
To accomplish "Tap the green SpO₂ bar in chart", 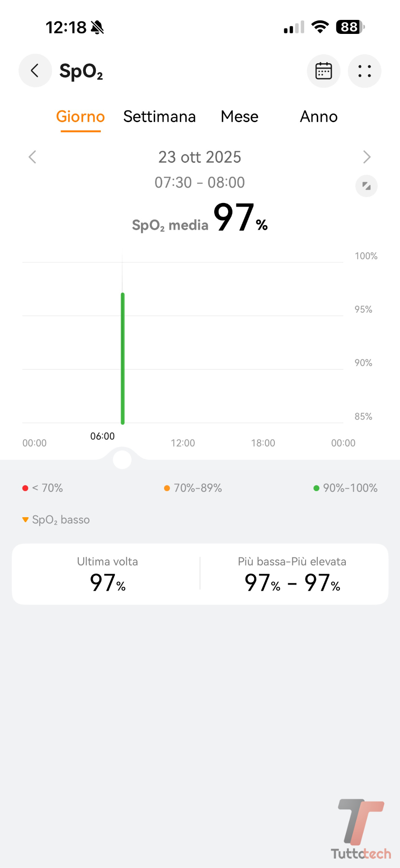I will [122, 358].
